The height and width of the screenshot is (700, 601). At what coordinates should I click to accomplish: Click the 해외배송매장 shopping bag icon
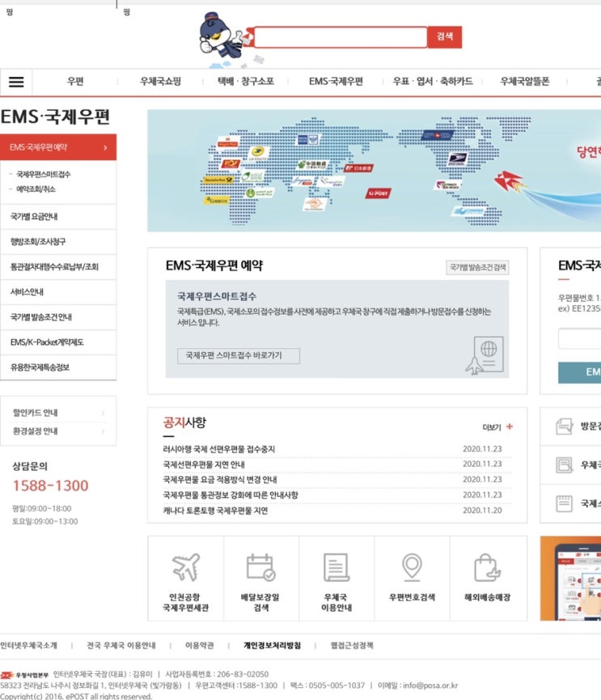click(487, 567)
